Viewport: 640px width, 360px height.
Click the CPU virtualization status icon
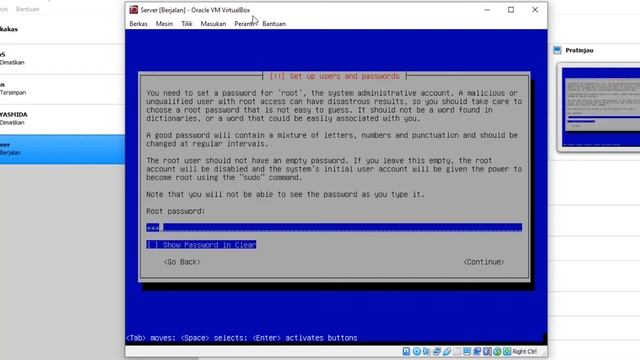[x=487, y=351]
